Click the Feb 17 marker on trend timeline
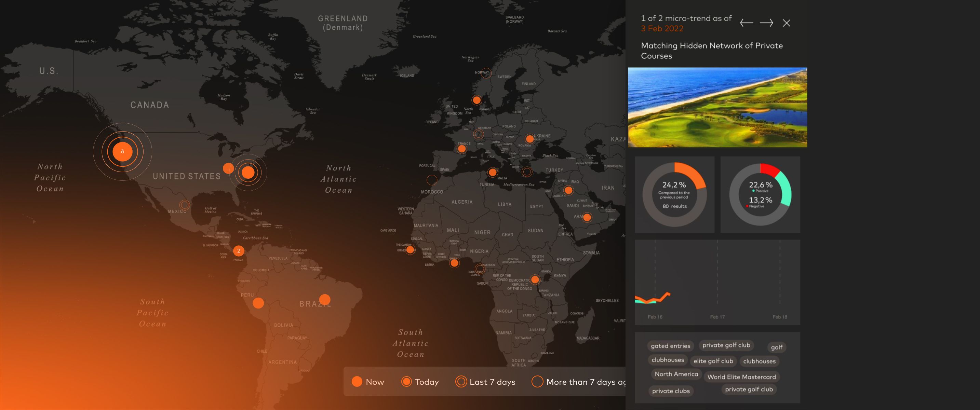The image size is (980, 410). point(717,316)
